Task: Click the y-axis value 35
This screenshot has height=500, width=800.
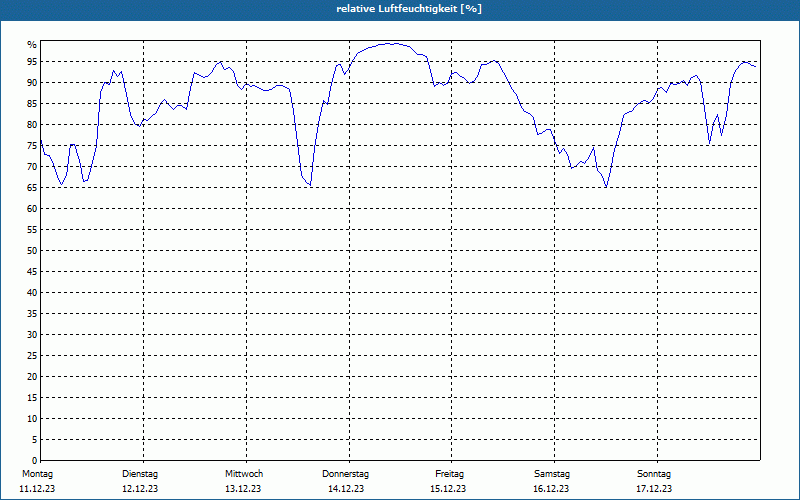Action: click(32, 314)
